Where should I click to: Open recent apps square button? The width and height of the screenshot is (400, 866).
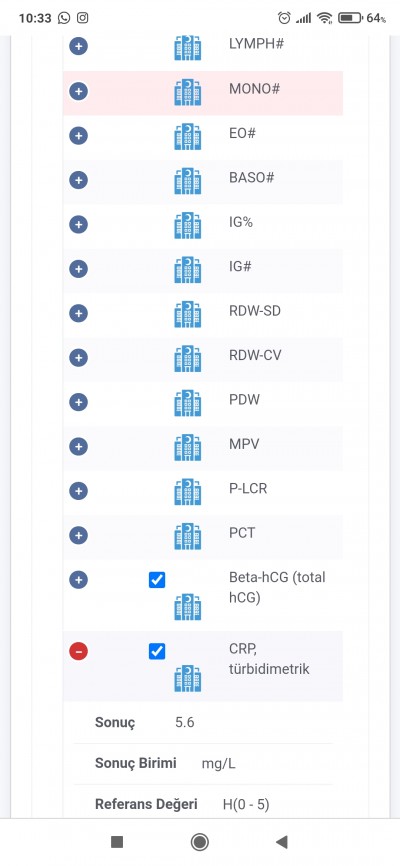click(117, 842)
